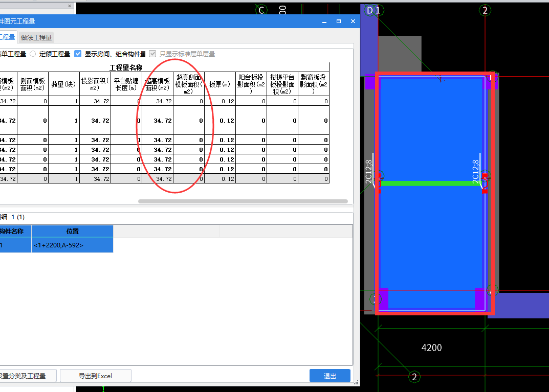Select the green beam across the slab
The image size is (549, 392).
click(x=431, y=183)
